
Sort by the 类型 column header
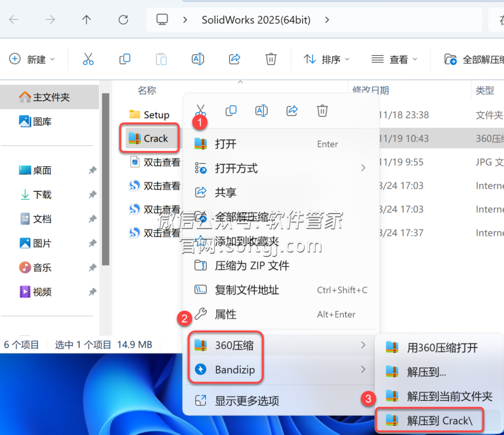click(x=485, y=91)
